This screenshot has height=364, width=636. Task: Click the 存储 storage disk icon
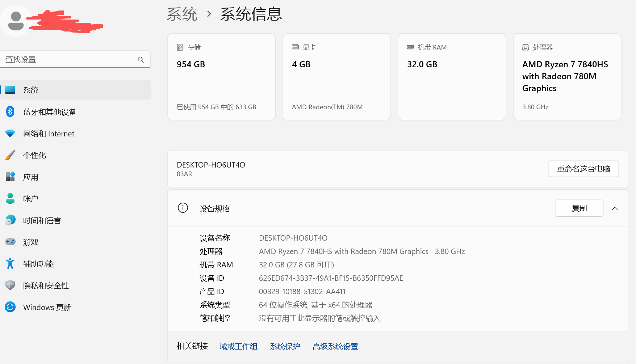[x=180, y=47]
